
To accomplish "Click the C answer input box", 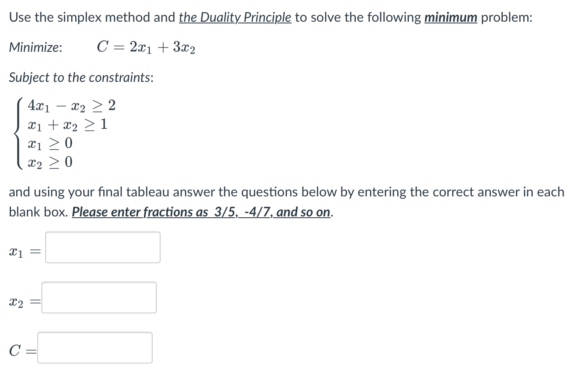I will (x=95, y=348).
